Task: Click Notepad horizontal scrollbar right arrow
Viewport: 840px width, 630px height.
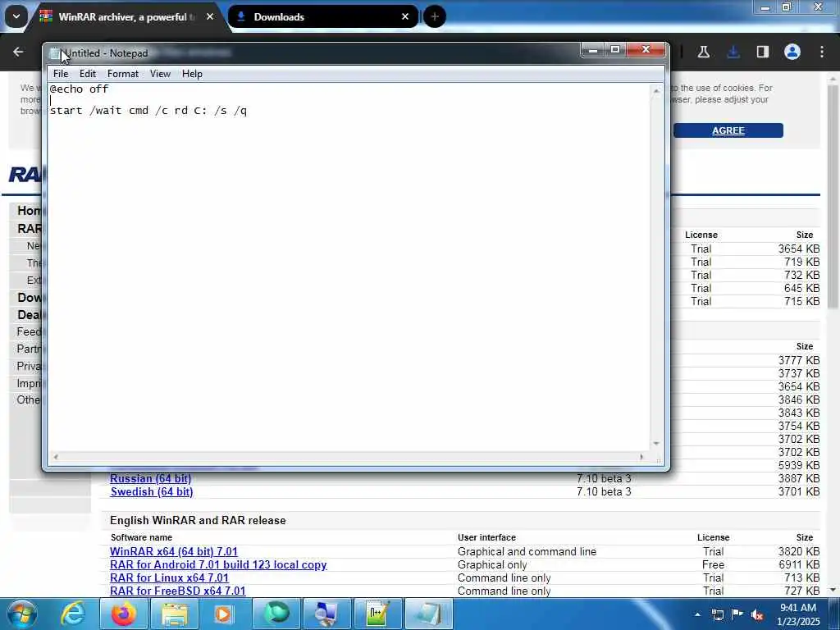Action: (x=641, y=457)
